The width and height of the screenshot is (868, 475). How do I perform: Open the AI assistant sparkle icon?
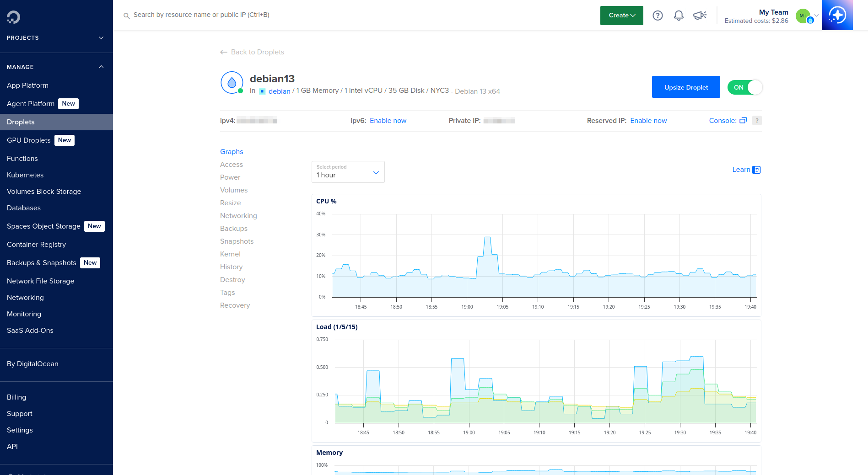click(x=837, y=15)
